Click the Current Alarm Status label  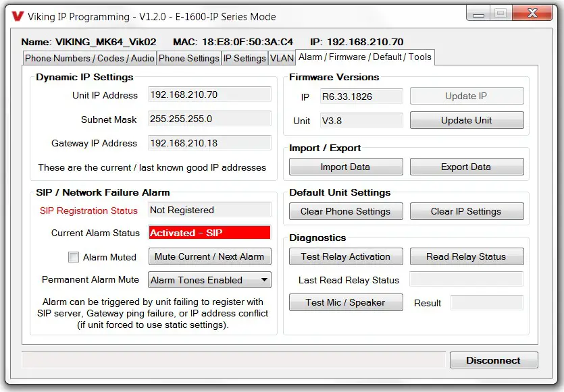tap(95, 233)
